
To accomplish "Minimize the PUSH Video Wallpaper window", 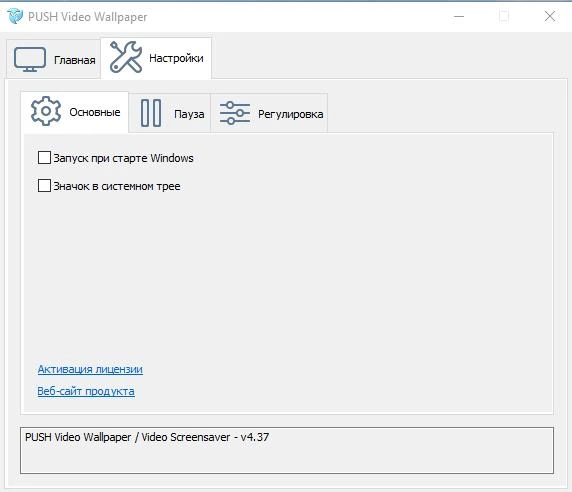I will [459, 16].
